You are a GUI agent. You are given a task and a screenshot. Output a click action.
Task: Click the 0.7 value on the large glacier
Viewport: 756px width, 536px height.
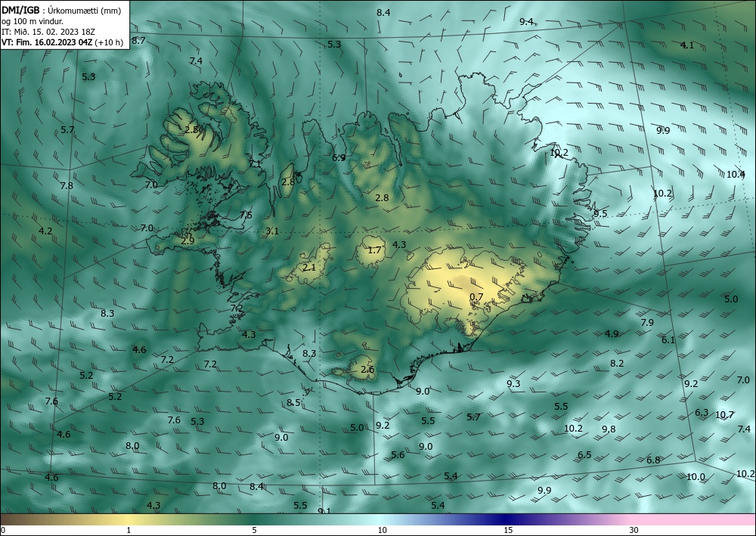coord(476,297)
